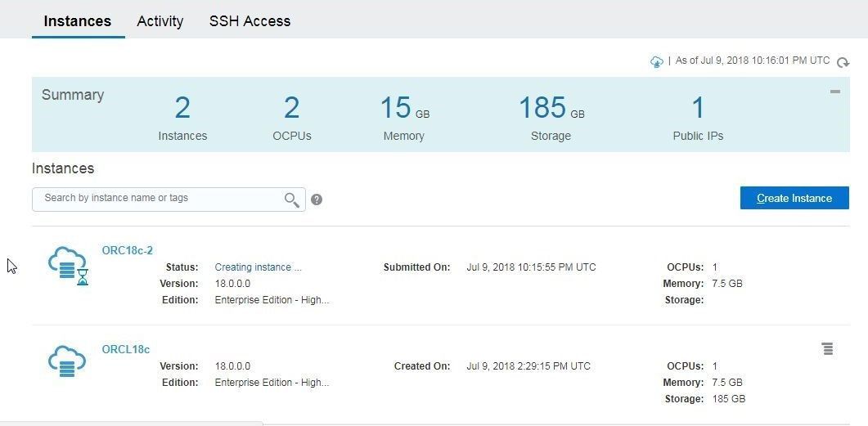The height and width of the screenshot is (426, 868).
Task: Click the 2 OCPUs summary count
Action: [292, 107]
